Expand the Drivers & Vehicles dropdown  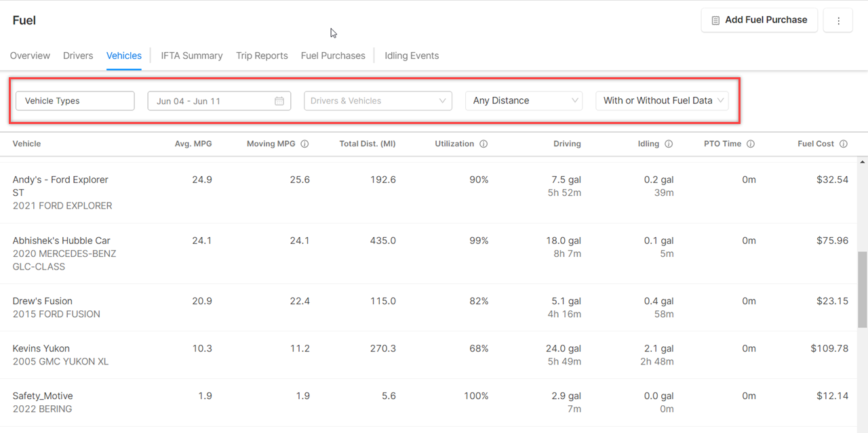[378, 101]
